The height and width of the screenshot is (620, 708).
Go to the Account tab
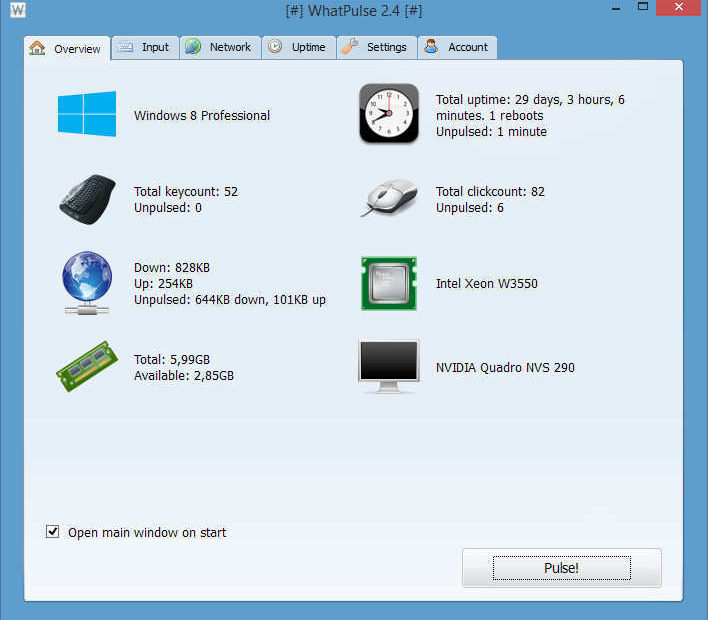(x=457, y=47)
